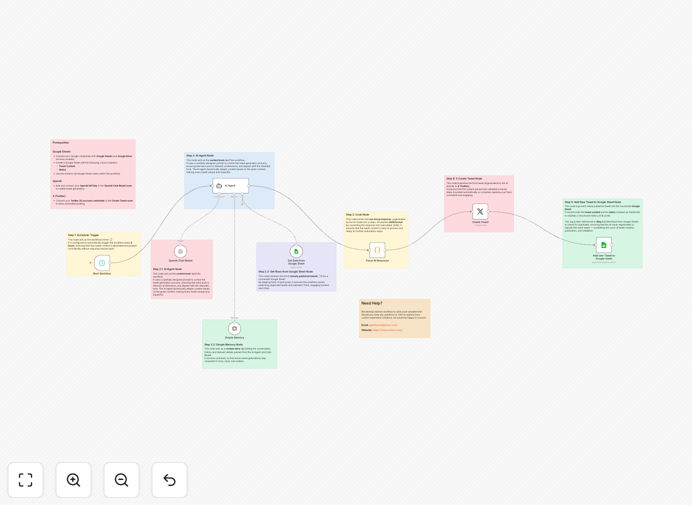Click the Step 4 Create Tweet Node note title
This screenshot has height=505, width=692.
pyautogui.click(x=464, y=179)
